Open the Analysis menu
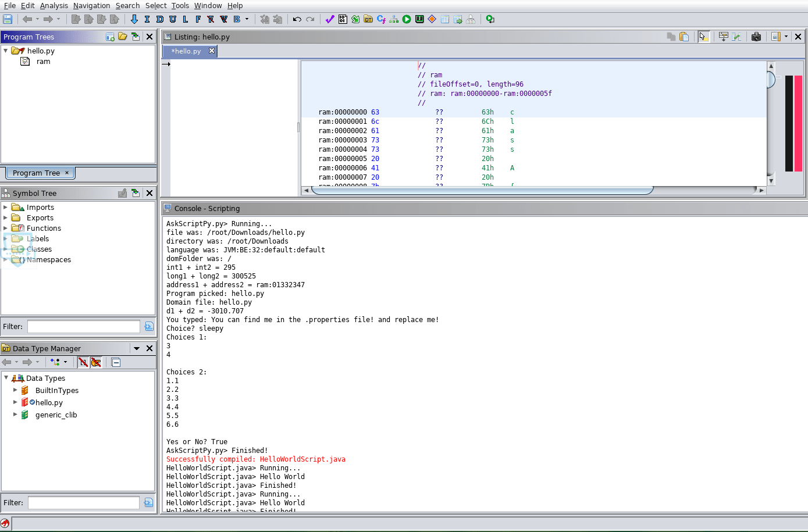808x532 pixels. [54, 5]
